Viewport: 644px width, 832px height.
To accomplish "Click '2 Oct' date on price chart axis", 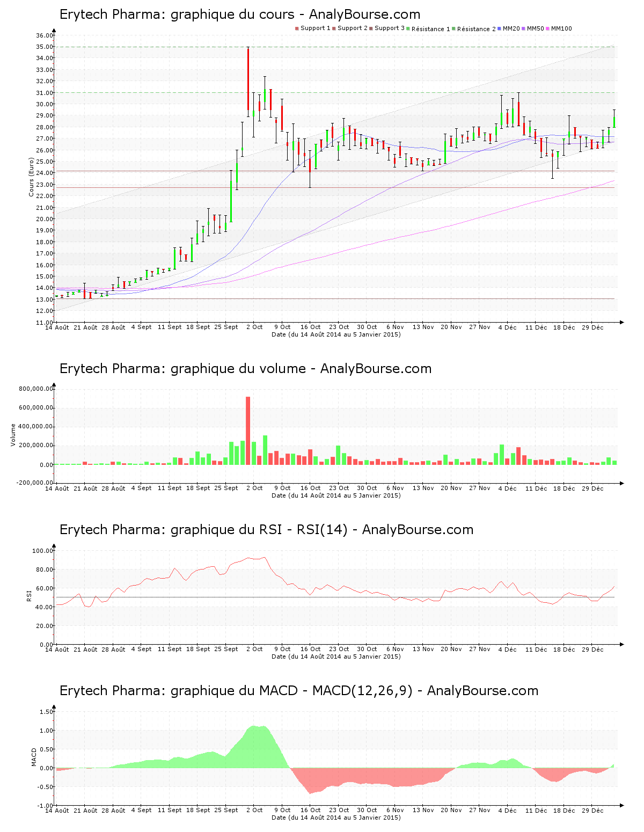I will (x=255, y=327).
